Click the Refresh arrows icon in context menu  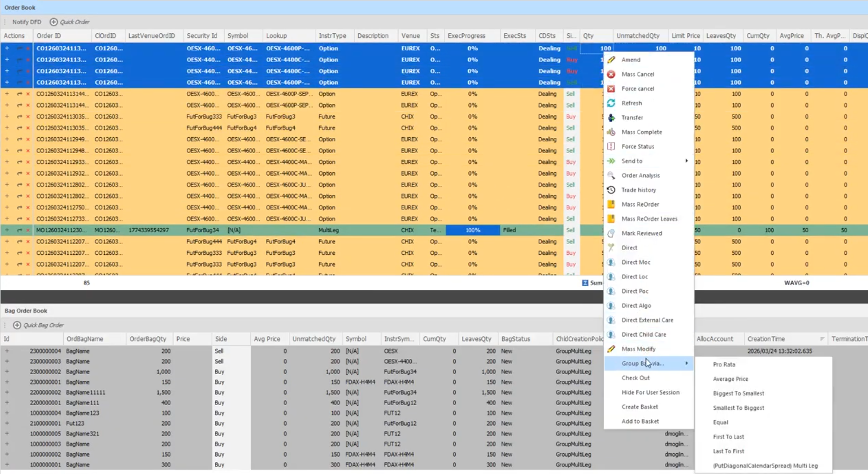(611, 103)
